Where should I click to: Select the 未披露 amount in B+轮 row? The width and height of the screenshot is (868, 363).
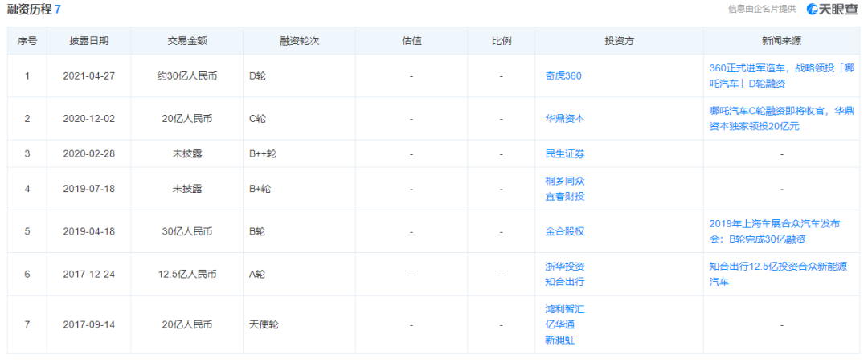tap(186, 189)
